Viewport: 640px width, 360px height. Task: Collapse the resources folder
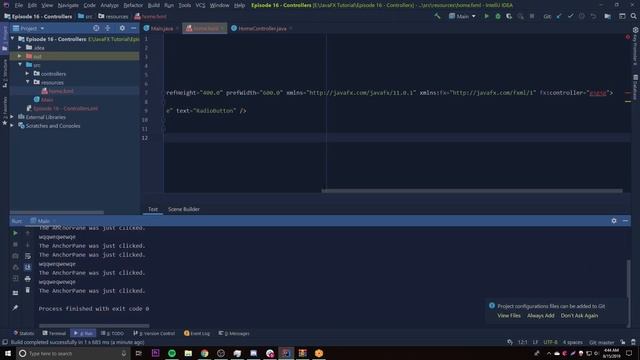tap(28, 82)
